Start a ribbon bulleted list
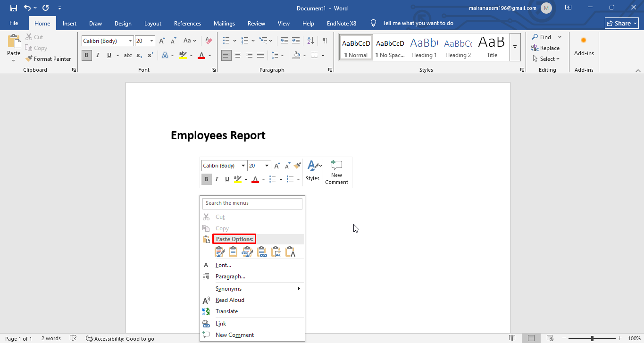Viewport: 644px width, 343px height. tap(226, 41)
